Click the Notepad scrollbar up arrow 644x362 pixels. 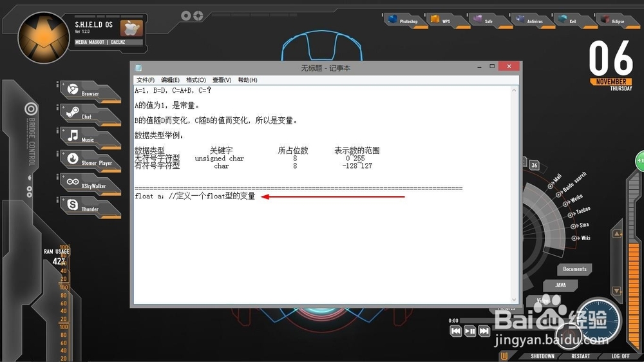pyautogui.click(x=514, y=90)
